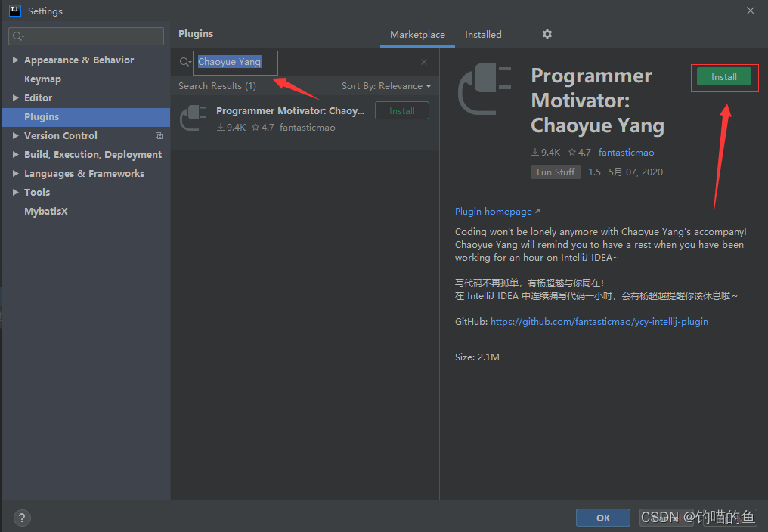Image resolution: width=768 pixels, height=532 pixels.
Task: Click the 4.7 rating in search result row
Action: click(263, 128)
